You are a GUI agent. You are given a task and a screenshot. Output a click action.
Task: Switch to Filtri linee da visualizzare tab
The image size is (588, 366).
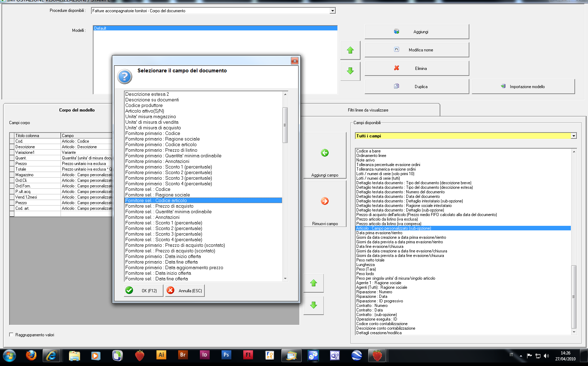click(368, 110)
